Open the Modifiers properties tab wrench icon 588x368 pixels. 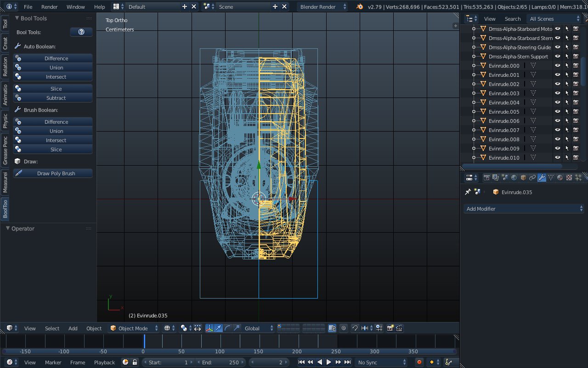(x=542, y=178)
